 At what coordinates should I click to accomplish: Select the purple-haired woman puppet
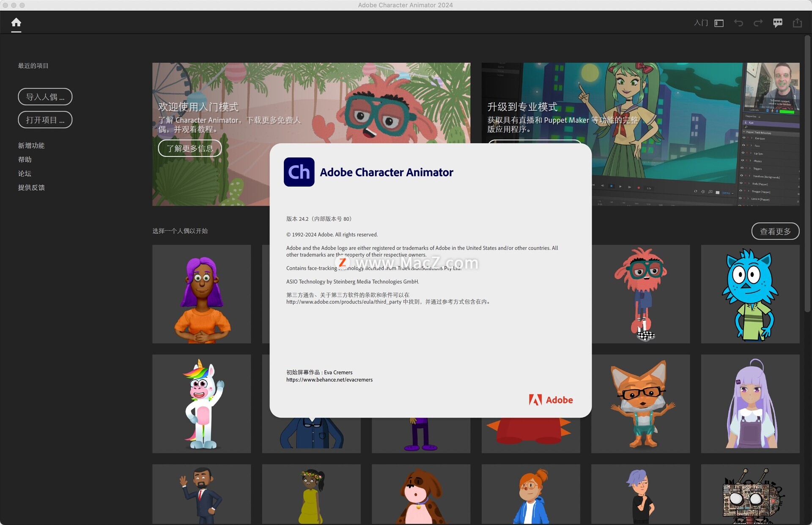tap(202, 294)
